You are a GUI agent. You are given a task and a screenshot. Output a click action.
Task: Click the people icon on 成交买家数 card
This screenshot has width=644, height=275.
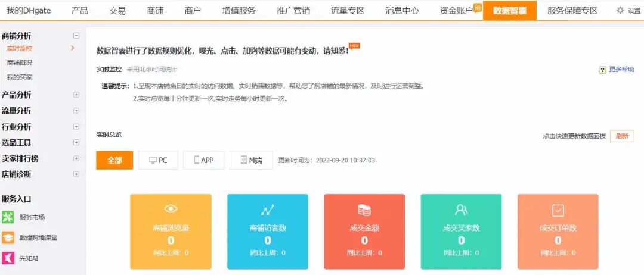(x=461, y=210)
